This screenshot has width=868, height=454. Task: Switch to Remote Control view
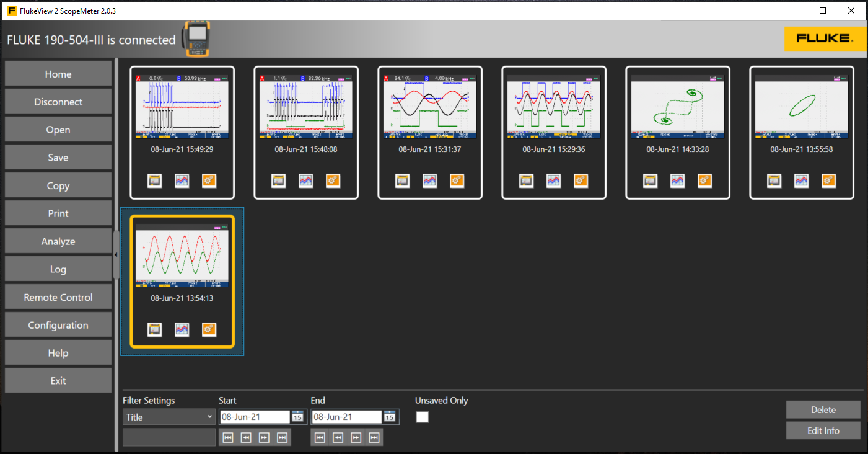58,296
